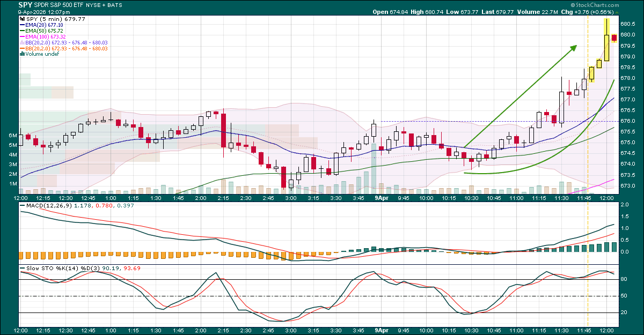Click the 2.0 label on MACD axis
644x335 pixels.
point(625,205)
